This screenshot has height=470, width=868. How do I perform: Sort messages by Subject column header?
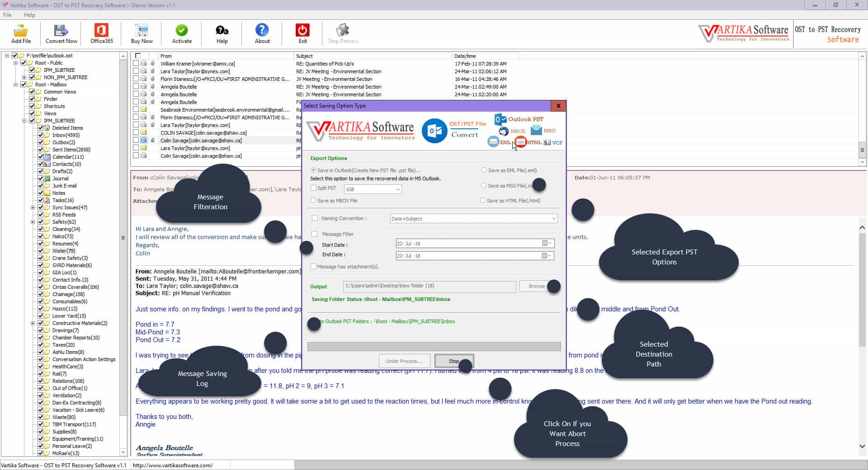[x=373, y=56]
